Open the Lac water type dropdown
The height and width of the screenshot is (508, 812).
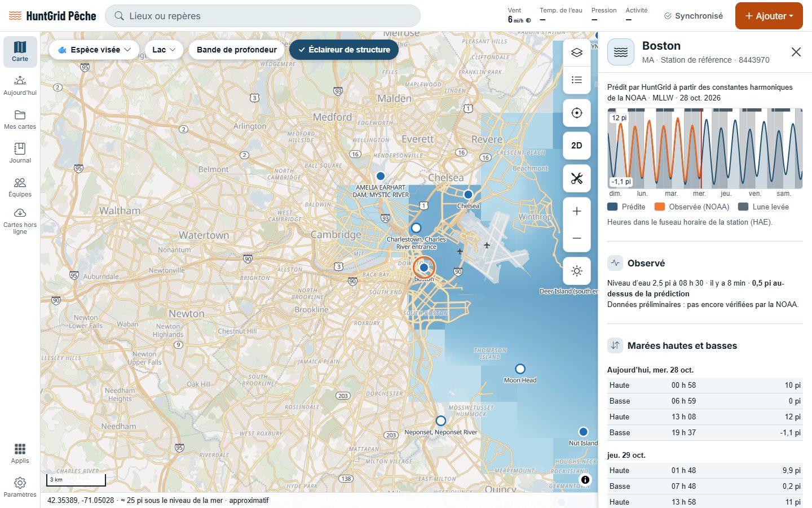pyautogui.click(x=164, y=50)
